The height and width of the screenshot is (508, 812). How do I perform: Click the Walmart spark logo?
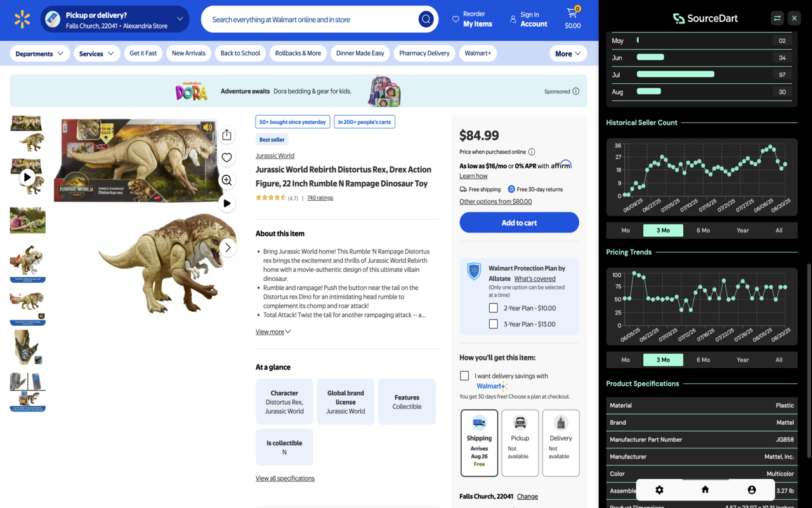(22, 19)
